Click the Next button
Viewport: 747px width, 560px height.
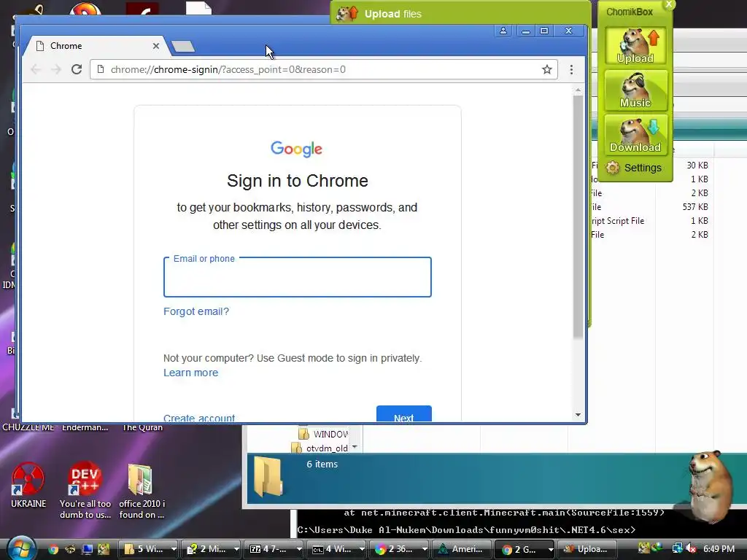[404, 414]
